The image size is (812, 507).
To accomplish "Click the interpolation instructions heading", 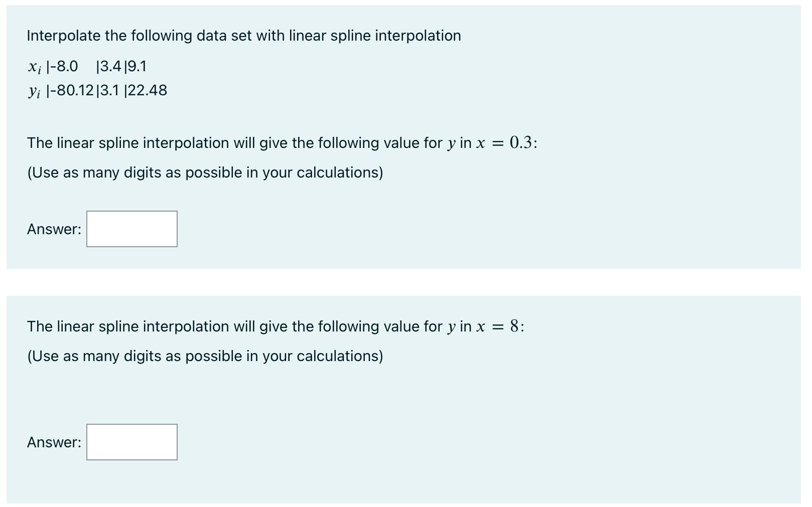I will [x=244, y=35].
